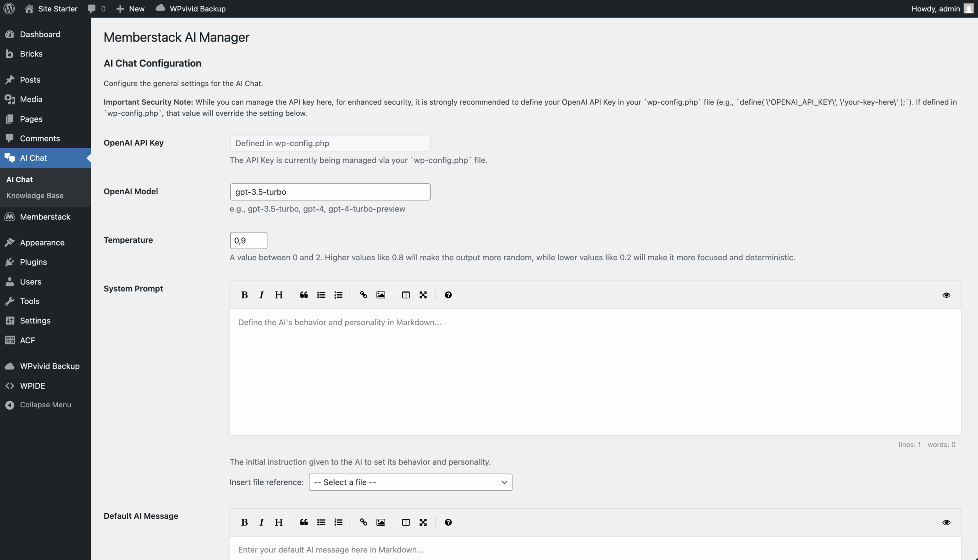Add numbered list in Default AI Message
Image resolution: width=978 pixels, height=560 pixels.
click(338, 522)
